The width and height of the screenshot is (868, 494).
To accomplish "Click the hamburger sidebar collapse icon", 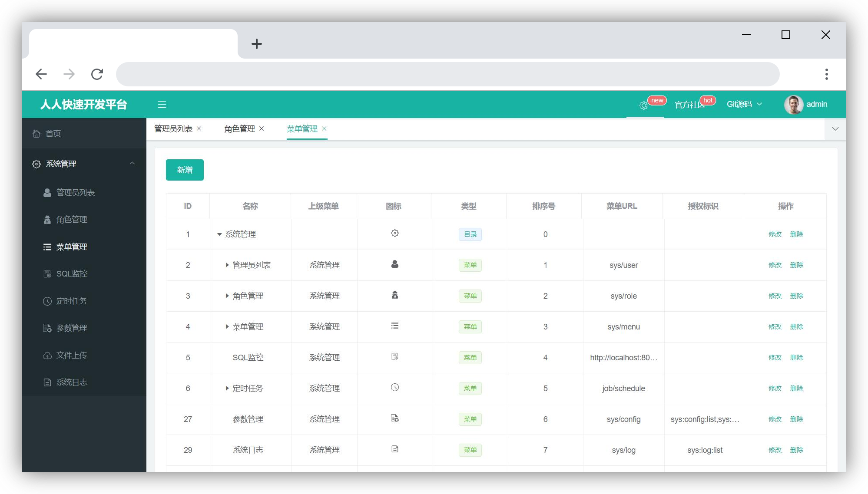I will 162,105.
